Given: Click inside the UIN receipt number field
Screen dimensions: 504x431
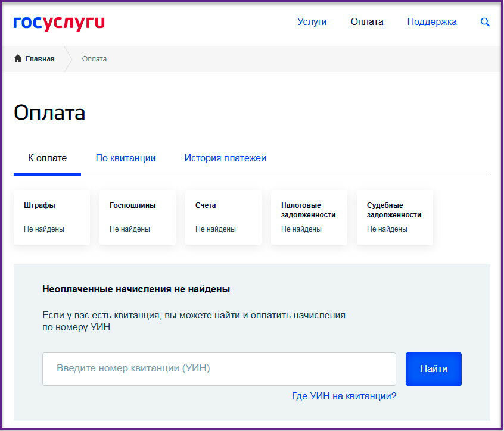Looking at the screenshot, I should click(218, 369).
